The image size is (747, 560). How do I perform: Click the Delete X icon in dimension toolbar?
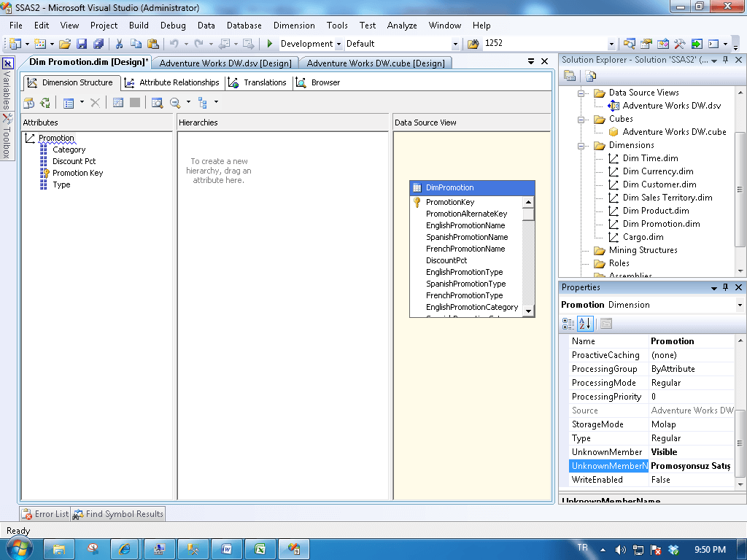(x=96, y=102)
